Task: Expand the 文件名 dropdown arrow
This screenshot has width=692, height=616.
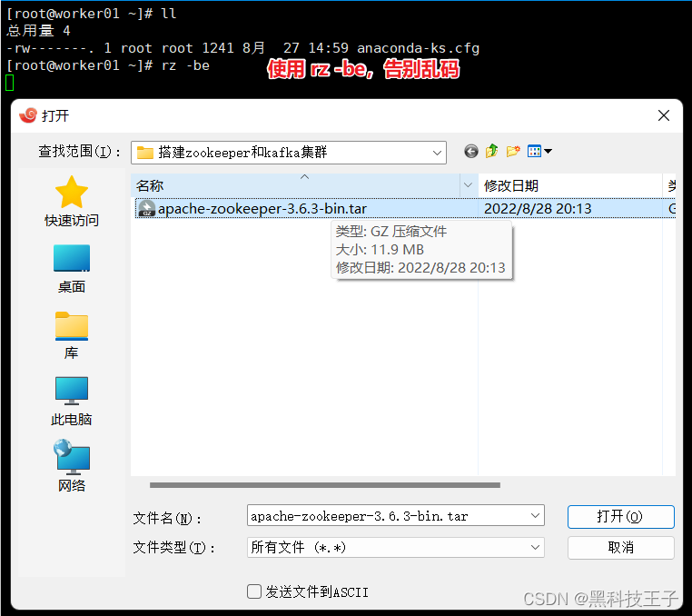Action: tap(535, 516)
